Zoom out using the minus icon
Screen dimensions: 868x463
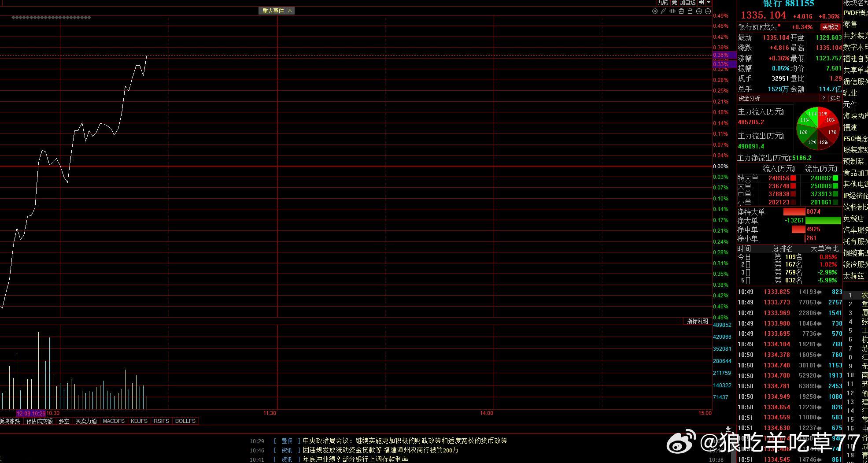pos(708,11)
